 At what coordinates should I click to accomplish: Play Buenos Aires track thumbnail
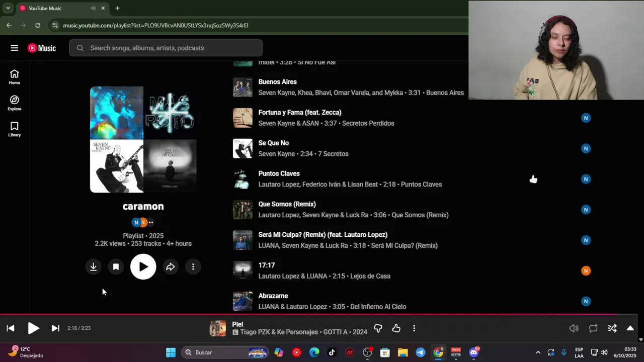tap(243, 87)
